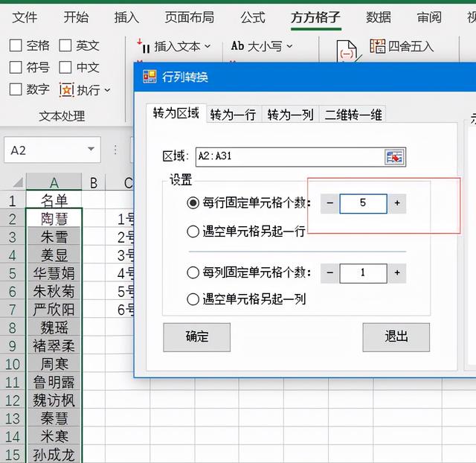Click the 行列转换 dialog title icon
This screenshot has height=463, width=476.
point(149,77)
